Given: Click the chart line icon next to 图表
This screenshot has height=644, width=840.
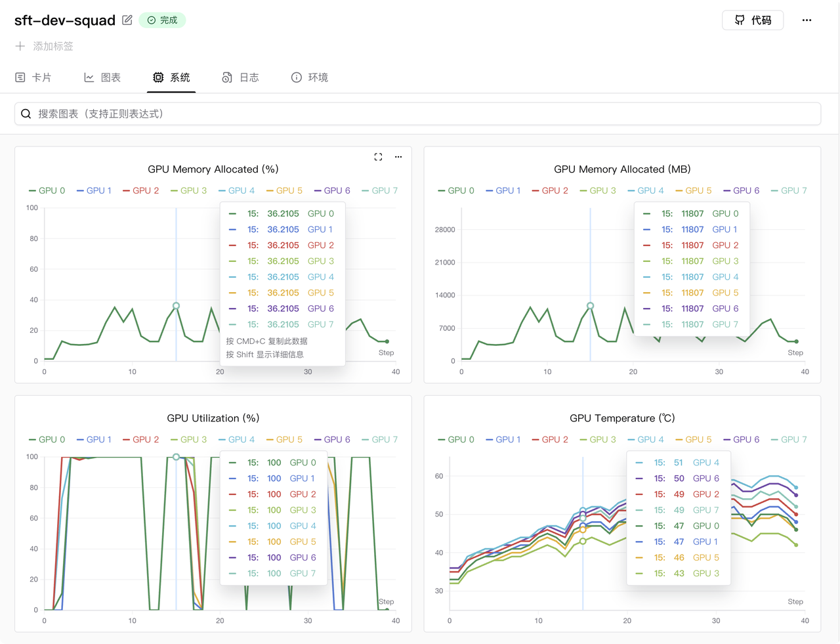Looking at the screenshot, I should (x=89, y=77).
